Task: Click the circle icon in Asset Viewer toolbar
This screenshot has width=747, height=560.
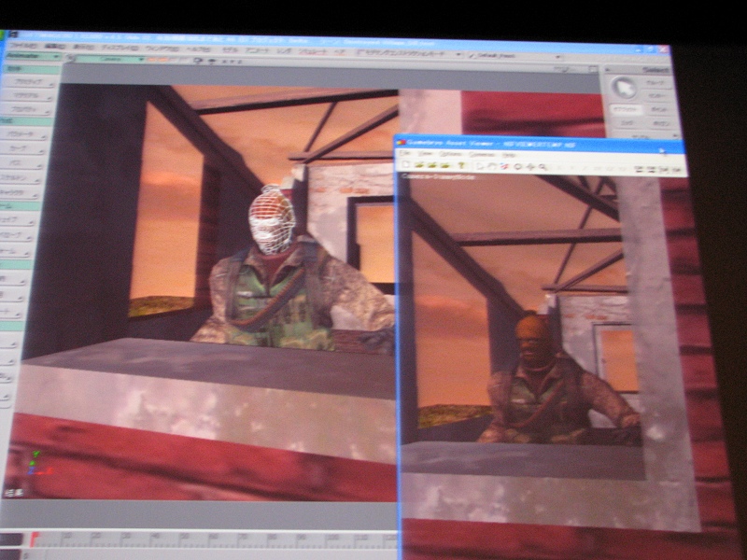Action: tap(518, 167)
